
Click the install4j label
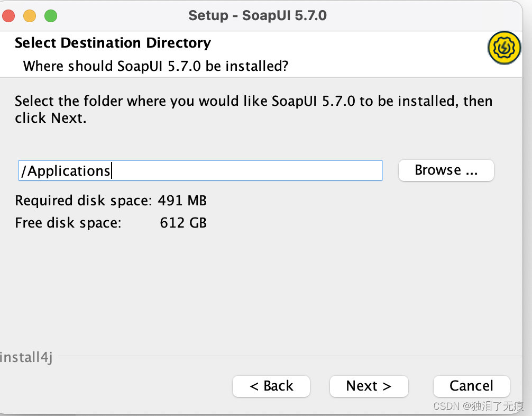26,357
